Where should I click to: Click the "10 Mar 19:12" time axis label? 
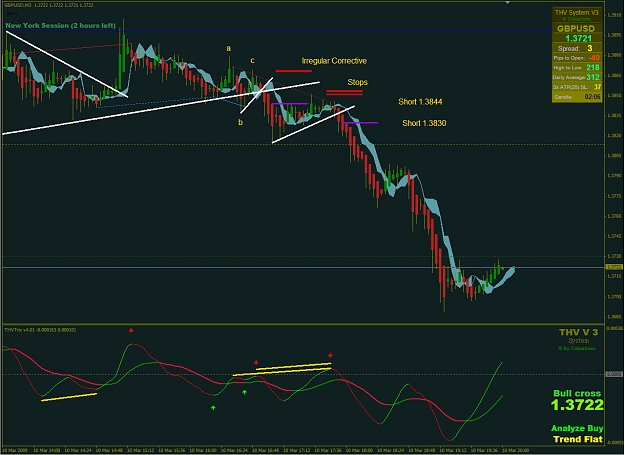point(453,451)
